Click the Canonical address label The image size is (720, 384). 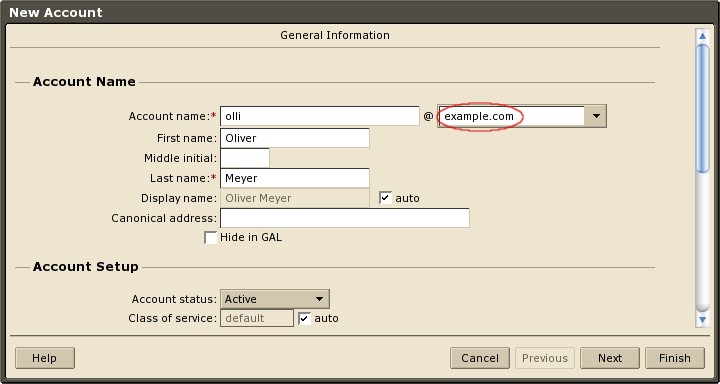(x=164, y=218)
